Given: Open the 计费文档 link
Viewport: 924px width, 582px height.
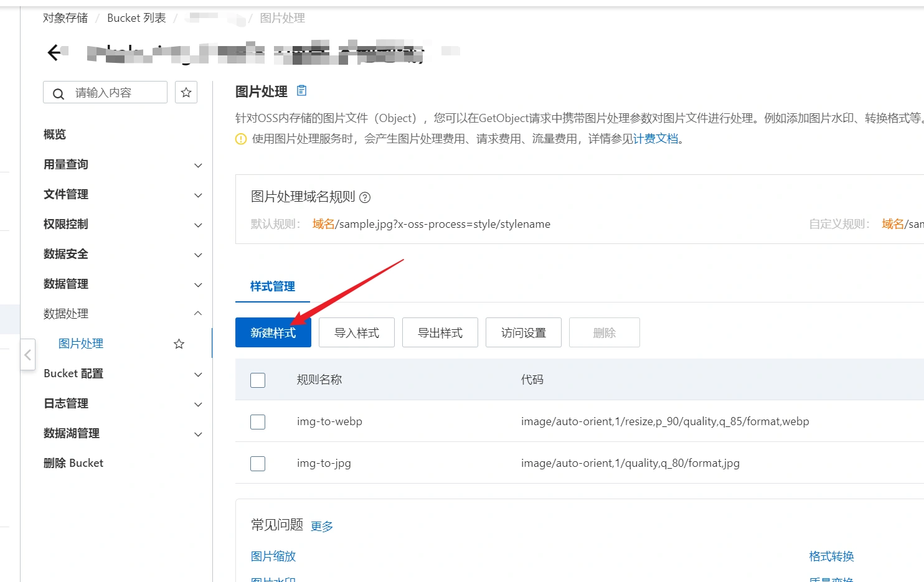Looking at the screenshot, I should (x=656, y=139).
